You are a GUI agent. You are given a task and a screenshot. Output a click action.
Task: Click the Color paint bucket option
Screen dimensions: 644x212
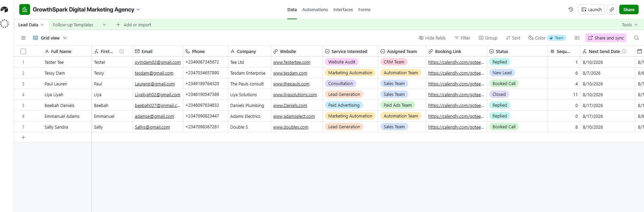click(x=537, y=38)
